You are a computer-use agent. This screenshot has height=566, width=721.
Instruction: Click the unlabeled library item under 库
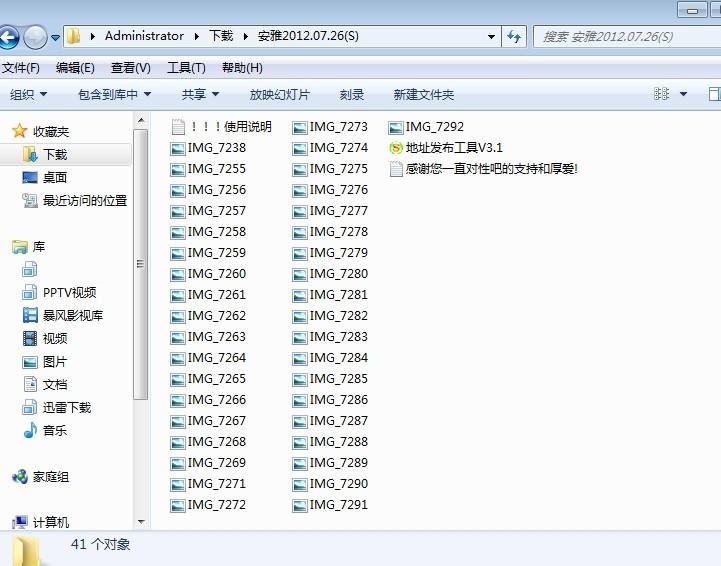pyautogui.click(x=30, y=269)
